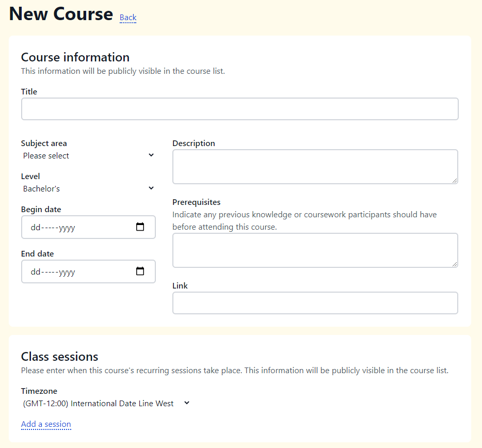Click the Level dropdown chevron
Screen dimensions: 482x448
pyautogui.click(x=151, y=188)
